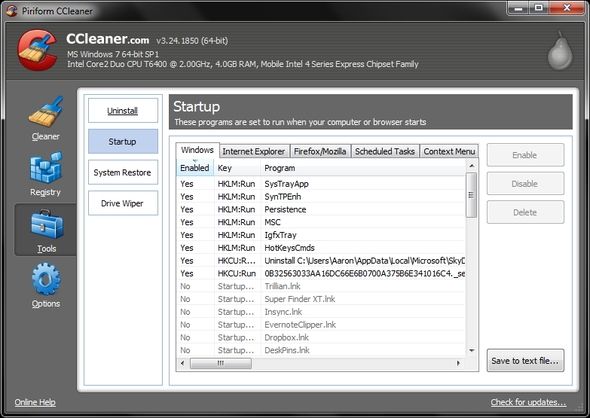Switch to the Internet Explorer tab
This screenshot has height=418, width=590.
[254, 151]
